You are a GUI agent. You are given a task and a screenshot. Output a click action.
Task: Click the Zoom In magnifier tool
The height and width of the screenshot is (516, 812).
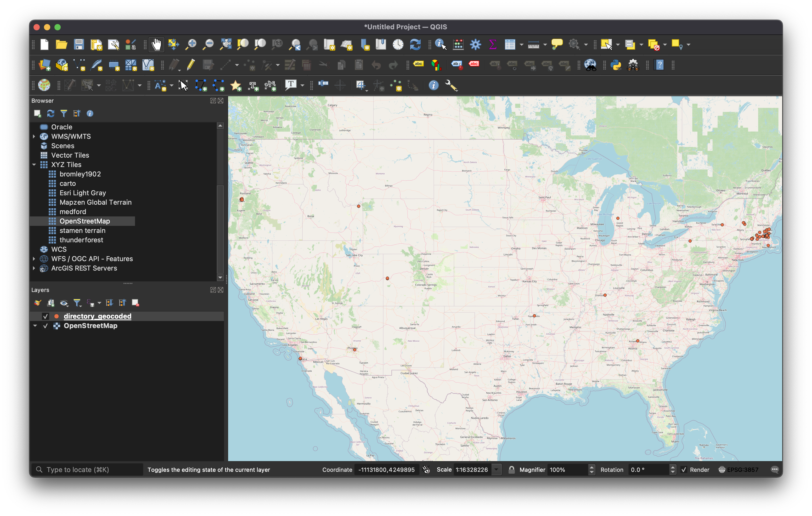click(191, 44)
